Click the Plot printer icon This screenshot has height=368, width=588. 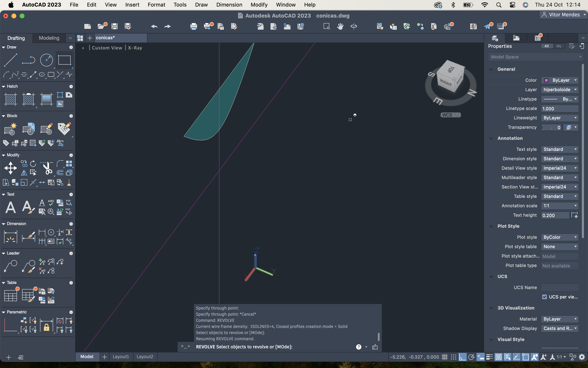coord(194,26)
